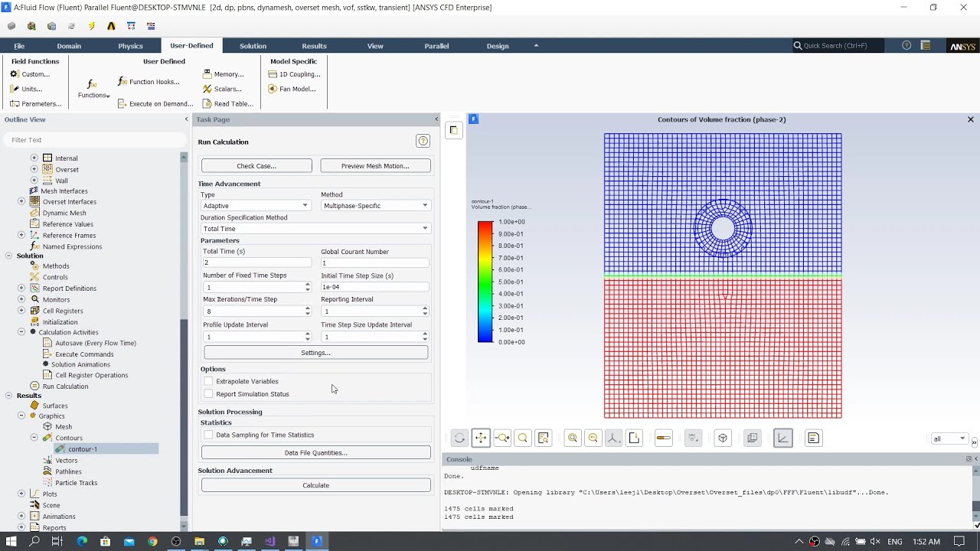Toggle axis display icon in graphics toolbar
This screenshot has width=980, height=551.
(782, 438)
